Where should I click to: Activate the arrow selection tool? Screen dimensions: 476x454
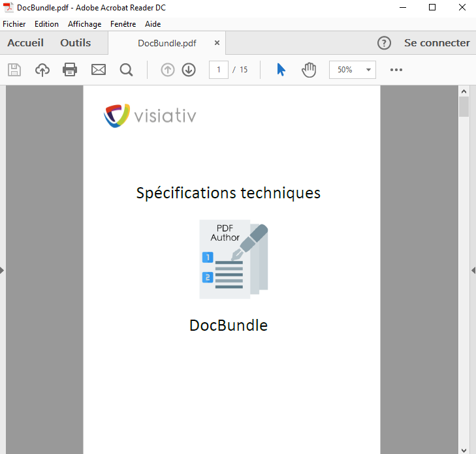click(x=281, y=70)
